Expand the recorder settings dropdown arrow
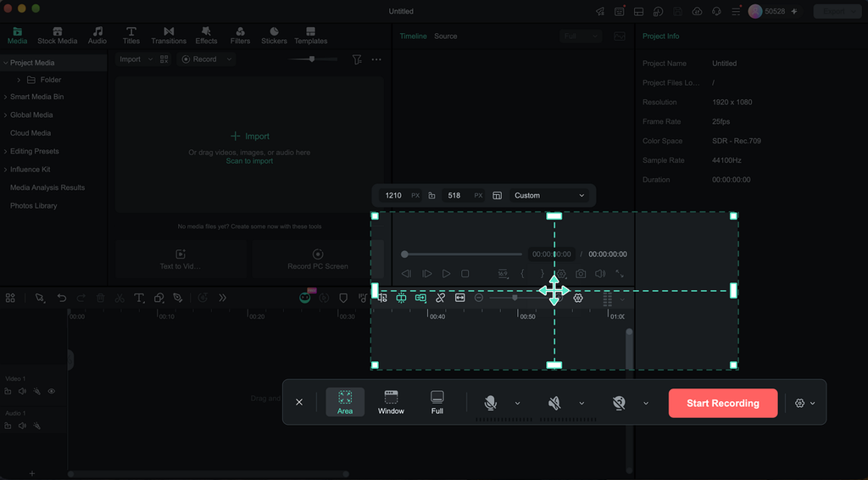Image resolution: width=868 pixels, height=480 pixels. pyautogui.click(x=813, y=403)
